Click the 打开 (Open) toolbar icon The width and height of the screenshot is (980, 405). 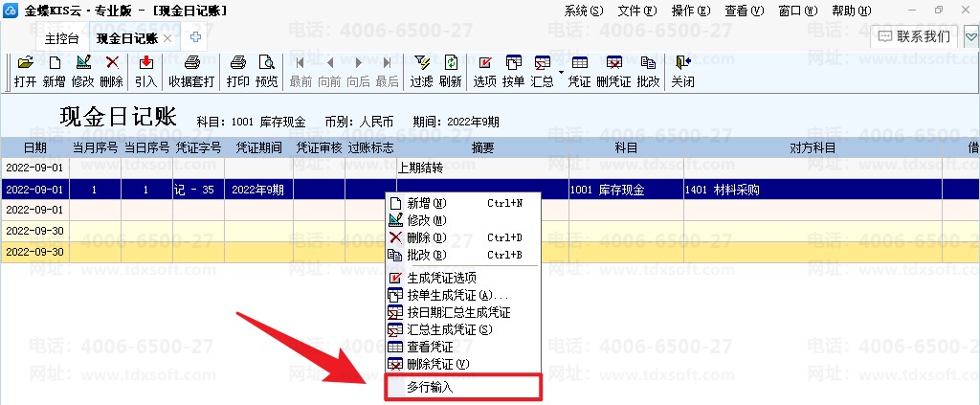tap(26, 71)
